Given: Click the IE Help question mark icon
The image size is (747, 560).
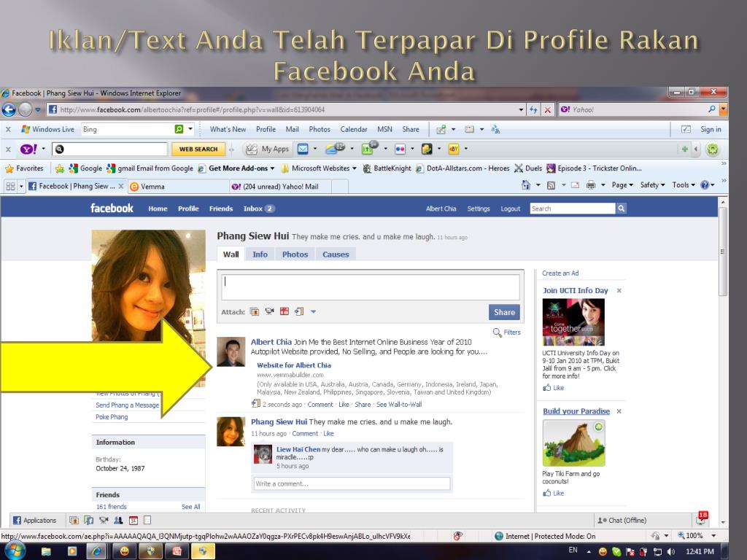Looking at the screenshot, I should click(x=705, y=184).
